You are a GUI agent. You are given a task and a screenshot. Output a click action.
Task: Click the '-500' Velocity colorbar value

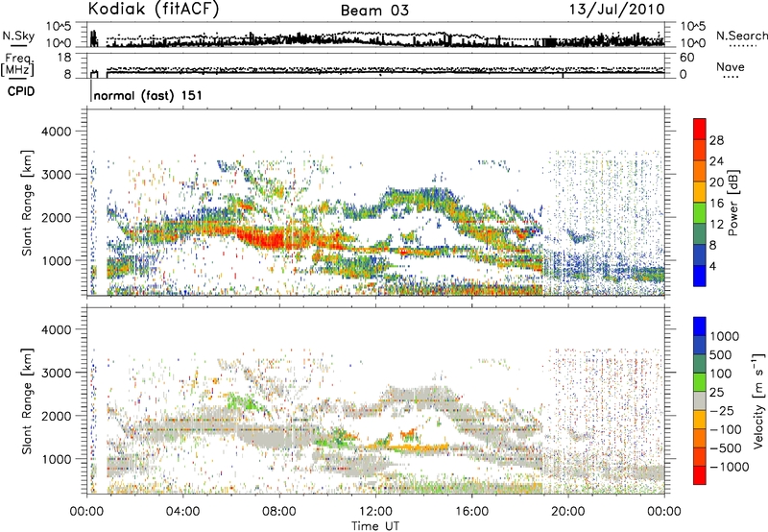pyautogui.click(x=726, y=447)
